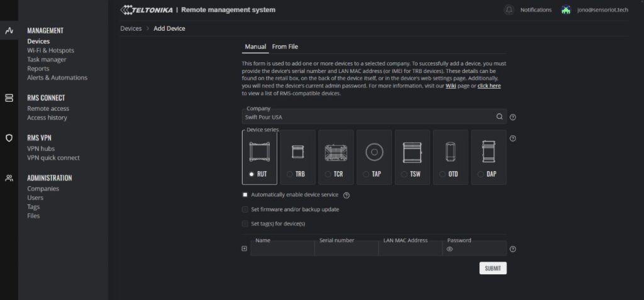Viewport: 644px width, 300px height.
Task: Check Set tag(s) for device(s) option
Action: (x=245, y=224)
